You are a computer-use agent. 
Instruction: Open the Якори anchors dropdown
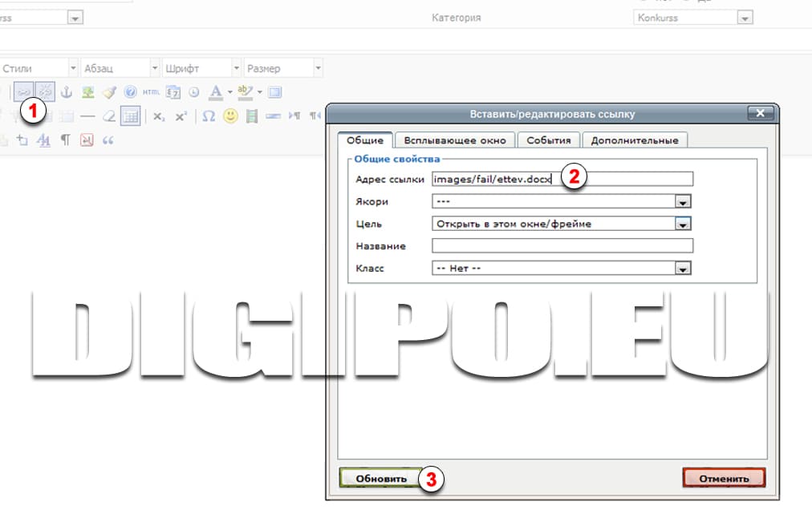pos(683,202)
